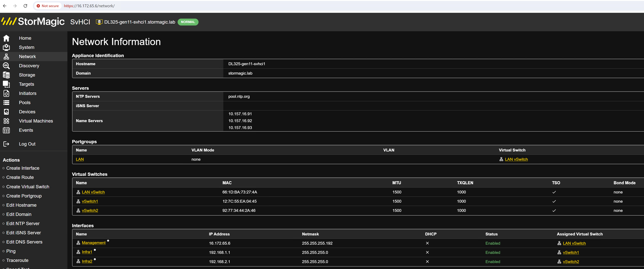Screen dimensions: 644x269
Task: Click the Home house icon in sidebar
Action: click(6, 38)
